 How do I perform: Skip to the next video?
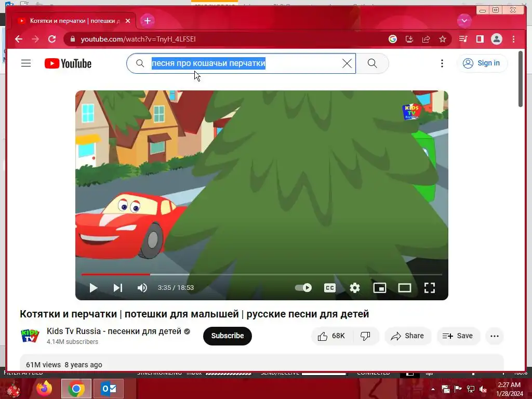pyautogui.click(x=118, y=288)
